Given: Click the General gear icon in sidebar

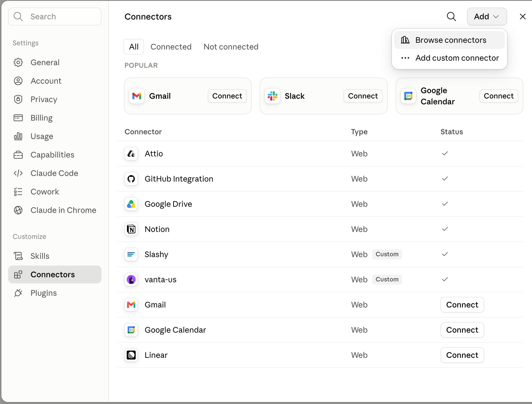Looking at the screenshot, I should [x=18, y=62].
